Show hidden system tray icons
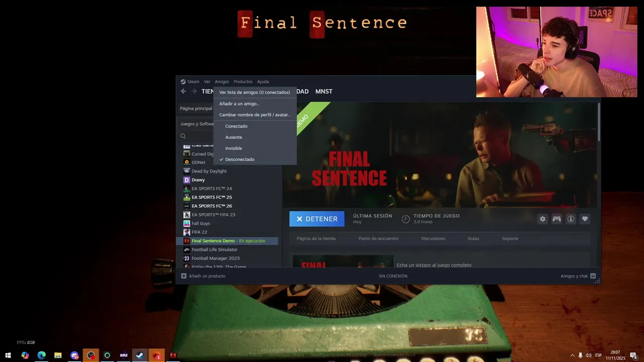 coord(572,355)
